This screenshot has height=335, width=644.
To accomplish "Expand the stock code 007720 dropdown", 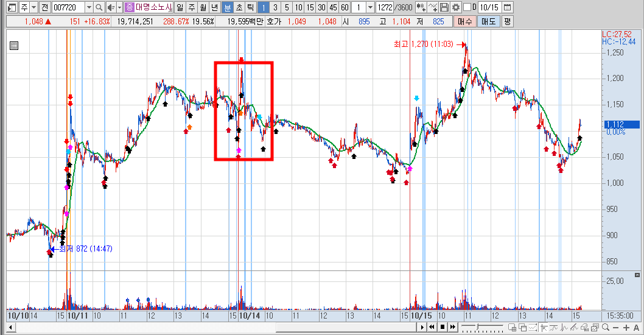I will click(x=89, y=7).
